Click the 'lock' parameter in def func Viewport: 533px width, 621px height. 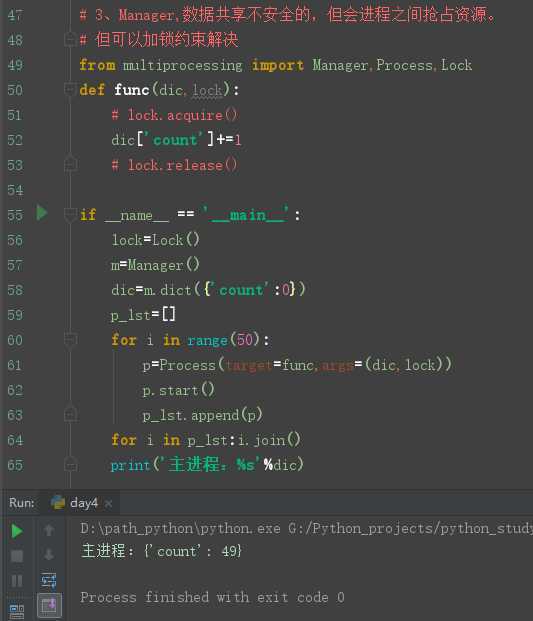click(x=207, y=90)
